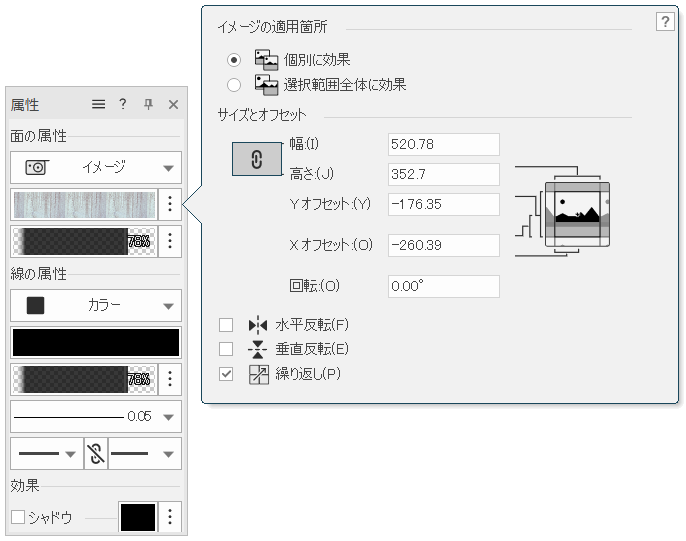Open fill transparency three-dot options
This screenshot has width=686, height=541.
170,241
